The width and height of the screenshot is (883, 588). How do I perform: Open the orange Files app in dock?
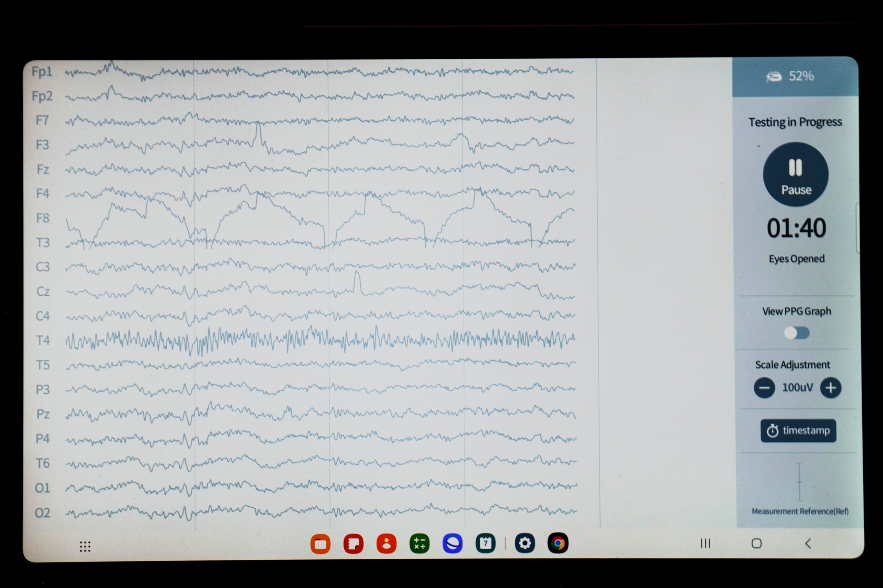tap(320, 544)
